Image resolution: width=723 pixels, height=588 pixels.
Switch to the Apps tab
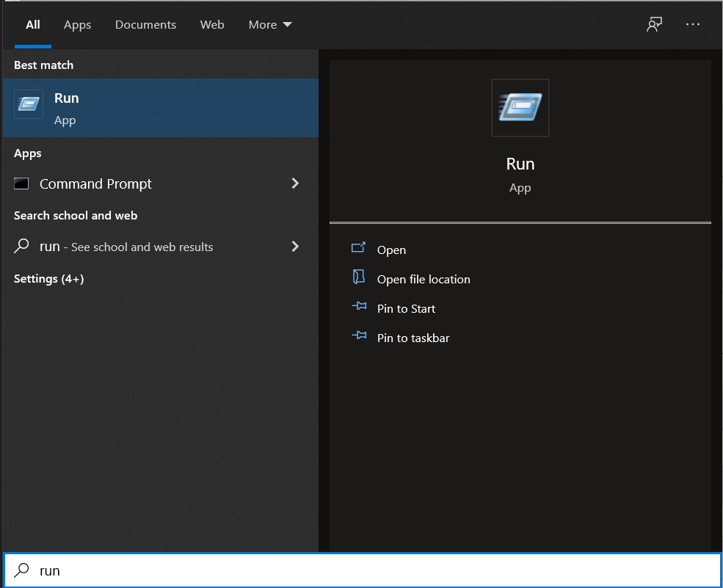coord(77,25)
